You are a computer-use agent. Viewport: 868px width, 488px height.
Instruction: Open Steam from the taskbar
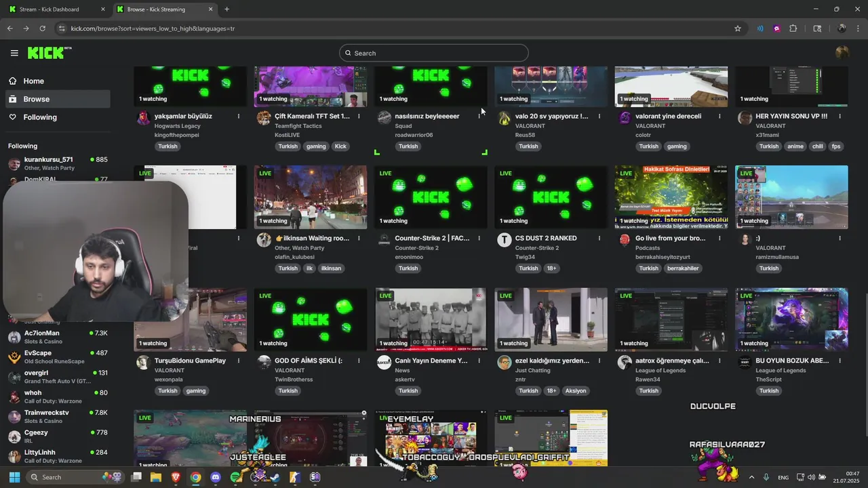tap(275, 477)
